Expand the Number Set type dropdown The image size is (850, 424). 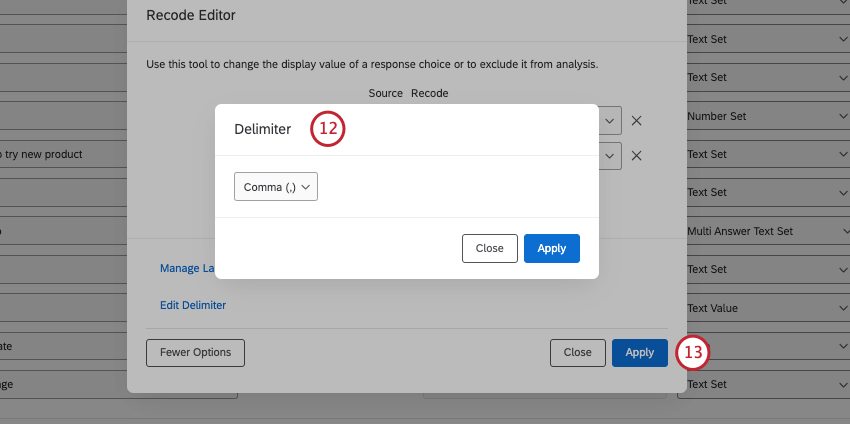[x=766, y=116]
